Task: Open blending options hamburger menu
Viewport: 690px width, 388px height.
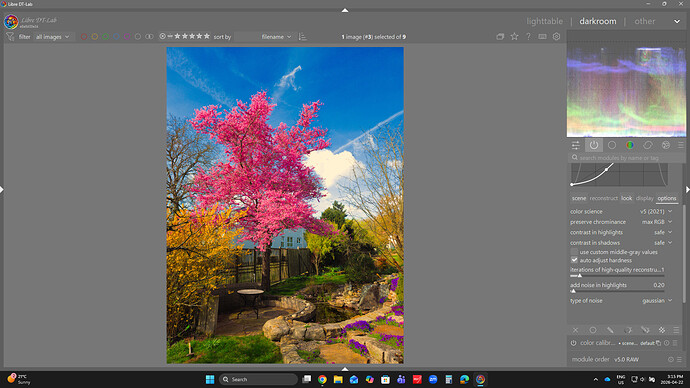Action: pos(676,330)
